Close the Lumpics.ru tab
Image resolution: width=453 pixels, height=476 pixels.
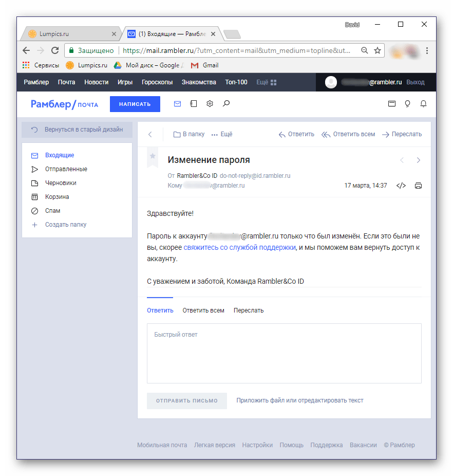click(x=114, y=34)
